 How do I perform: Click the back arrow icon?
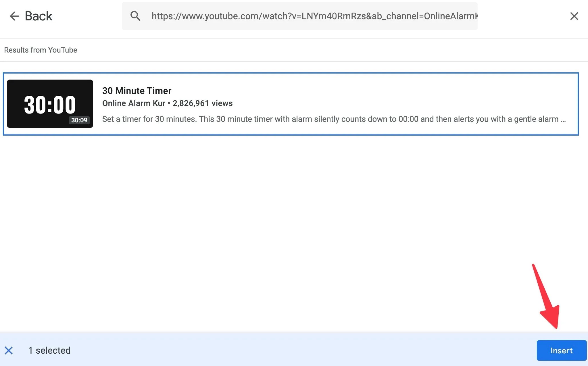[14, 16]
